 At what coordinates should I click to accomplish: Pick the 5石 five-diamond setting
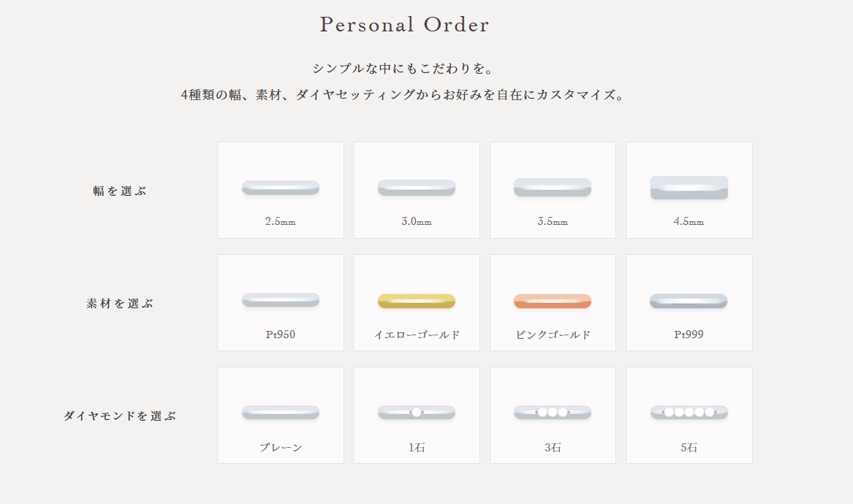click(689, 416)
